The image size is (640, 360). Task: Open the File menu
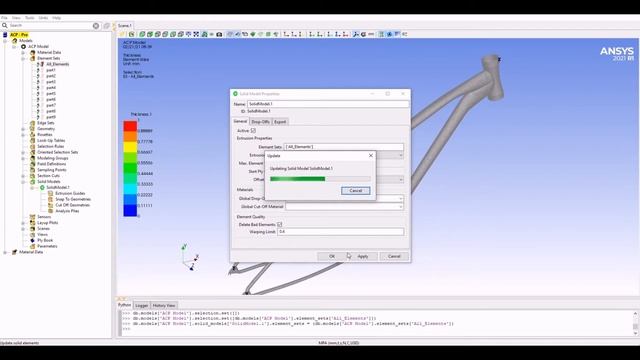[x=4, y=18]
